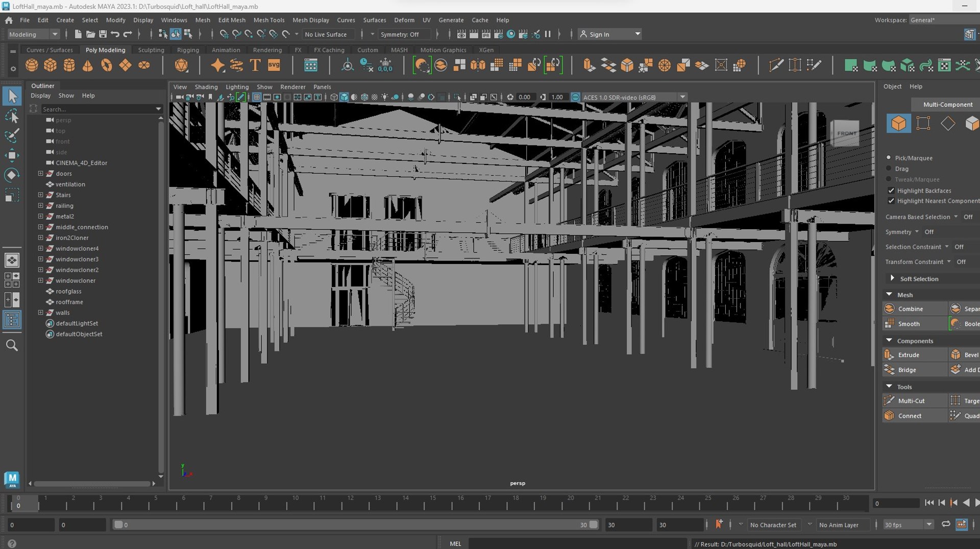Open the Modeling menu set dropdown
The width and height of the screenshot is (980, 549).
tap(33, 34)
